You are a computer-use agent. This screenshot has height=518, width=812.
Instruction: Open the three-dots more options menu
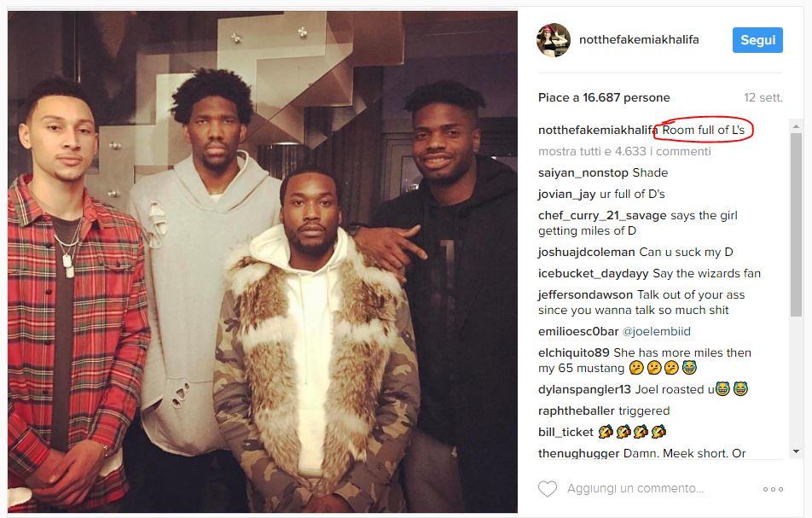click(773, 489)
